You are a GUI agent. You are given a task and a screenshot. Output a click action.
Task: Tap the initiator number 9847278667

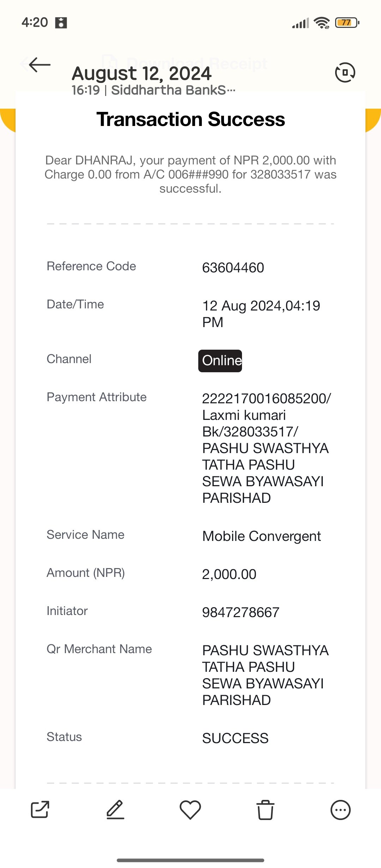tap(241, 612)
